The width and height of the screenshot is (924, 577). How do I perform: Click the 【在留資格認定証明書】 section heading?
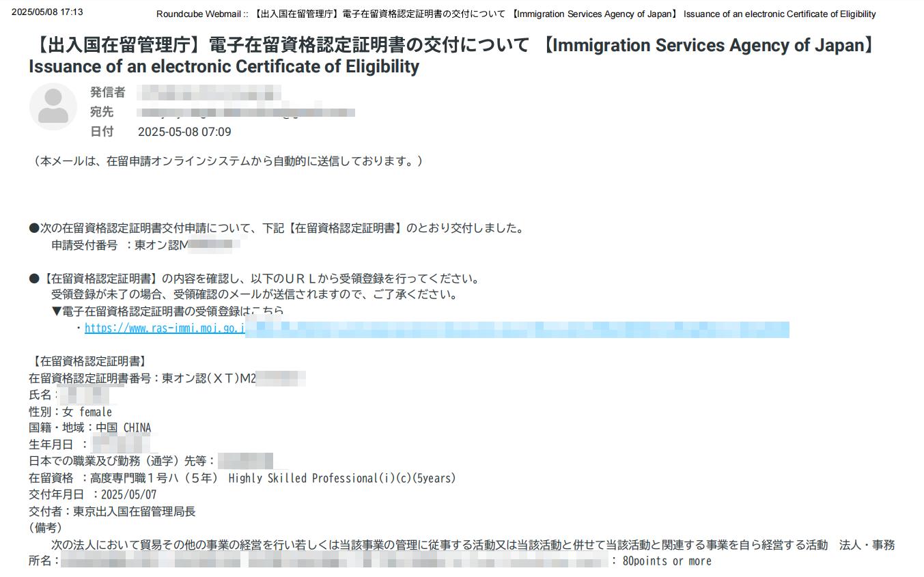point(89,361)
